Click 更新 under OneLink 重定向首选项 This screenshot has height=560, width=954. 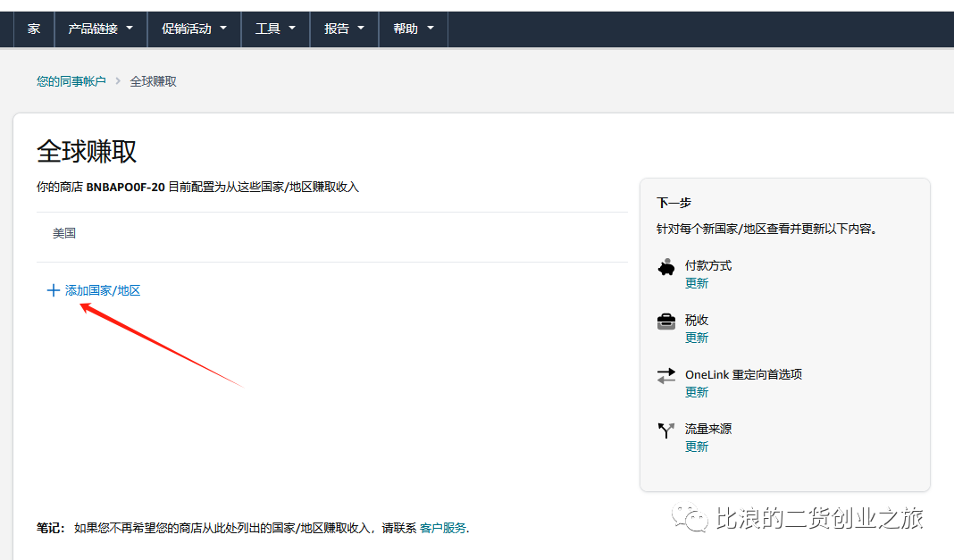click(697, 392)
